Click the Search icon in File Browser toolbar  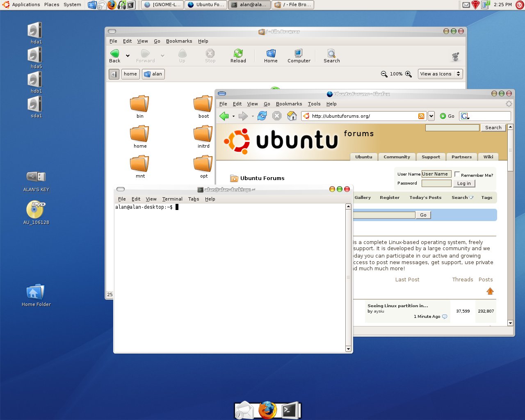coord(331,56)
